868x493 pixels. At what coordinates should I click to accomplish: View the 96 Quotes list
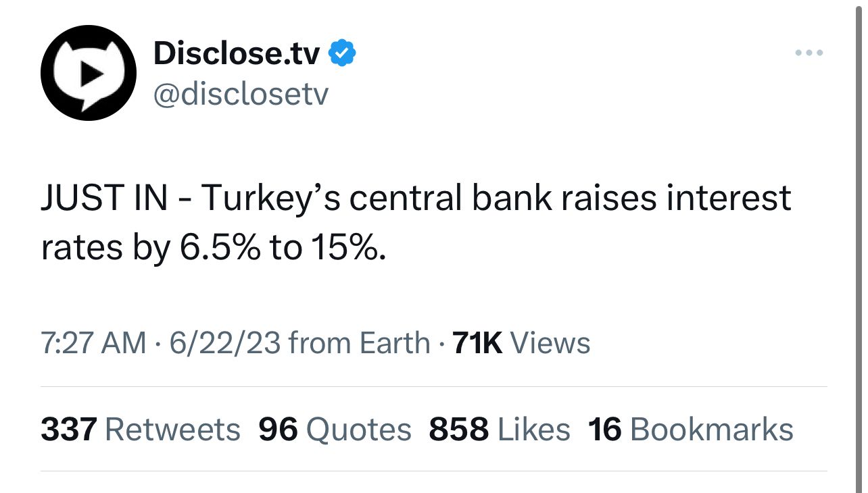click(x=335, y=430)
